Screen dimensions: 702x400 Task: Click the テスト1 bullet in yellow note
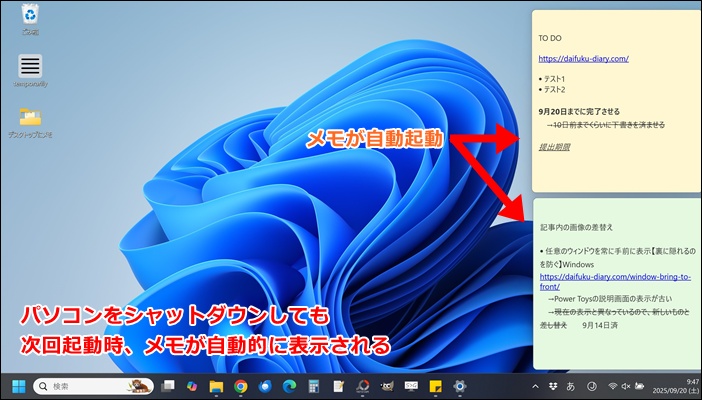(552, 79)
